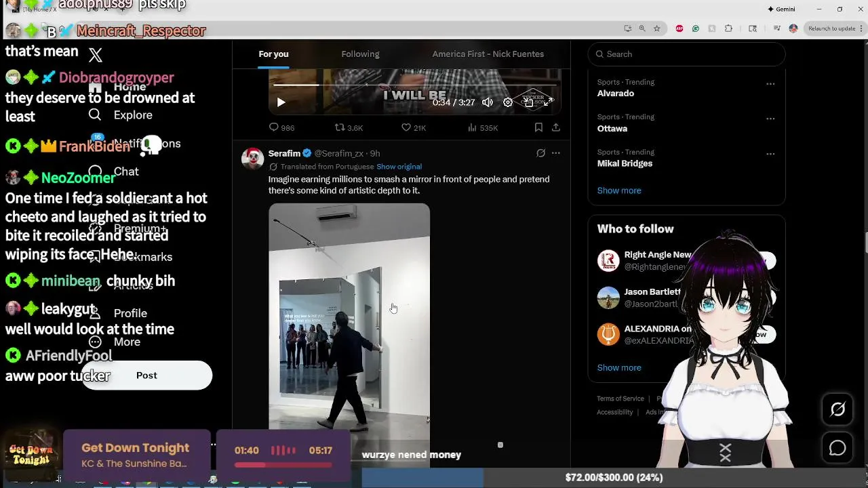868x488 pixels.
Task: Open Accessibility footer link
Action: 614,412
